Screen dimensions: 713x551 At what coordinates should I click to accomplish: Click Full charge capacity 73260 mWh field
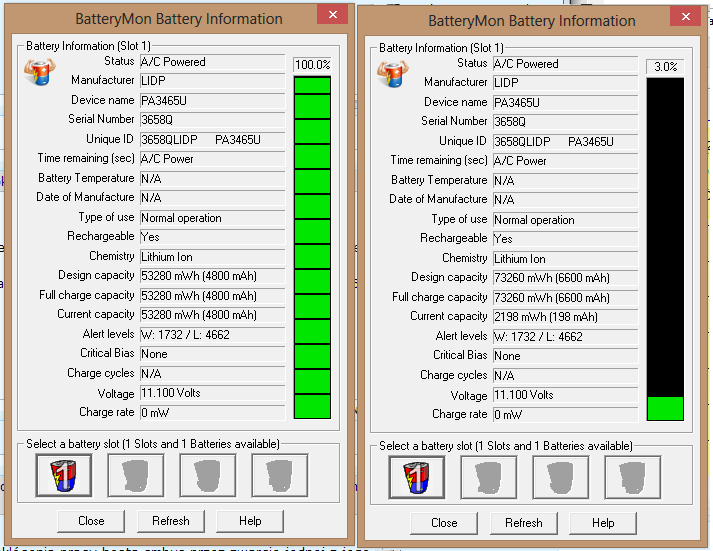[x=565, y=298]
